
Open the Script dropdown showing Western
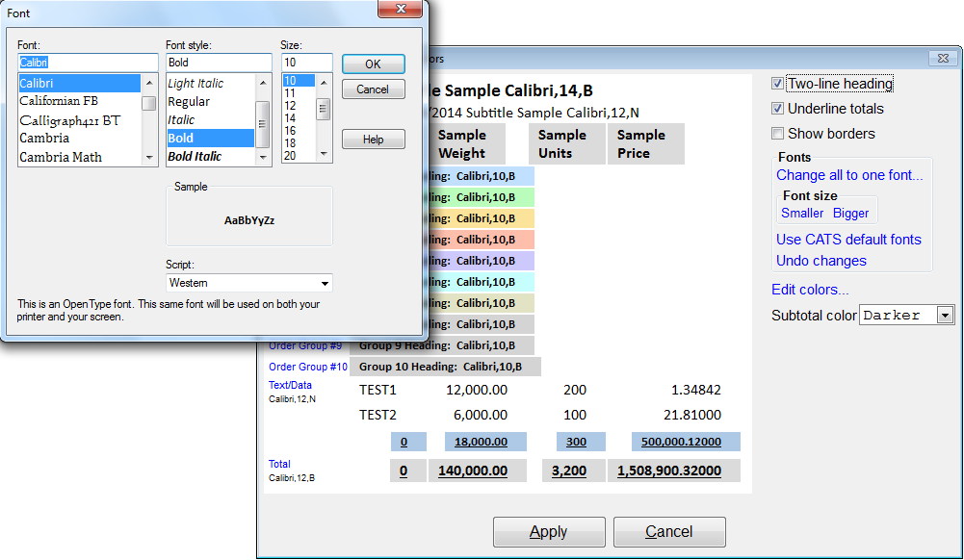click(249, 283)
